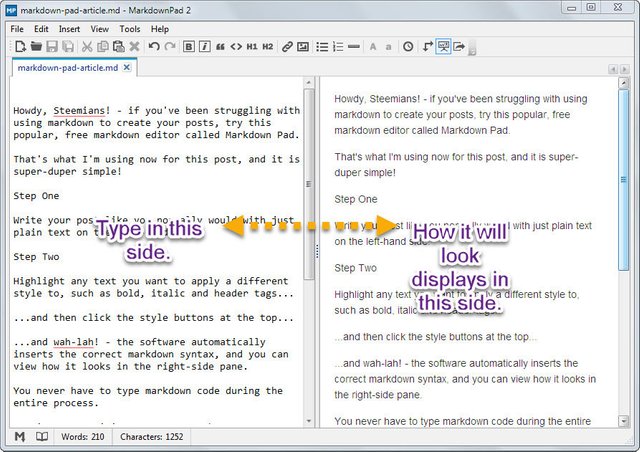Screen dimensions: 640x452
Task: Open the Edit menu
Action: coord(41,29)
